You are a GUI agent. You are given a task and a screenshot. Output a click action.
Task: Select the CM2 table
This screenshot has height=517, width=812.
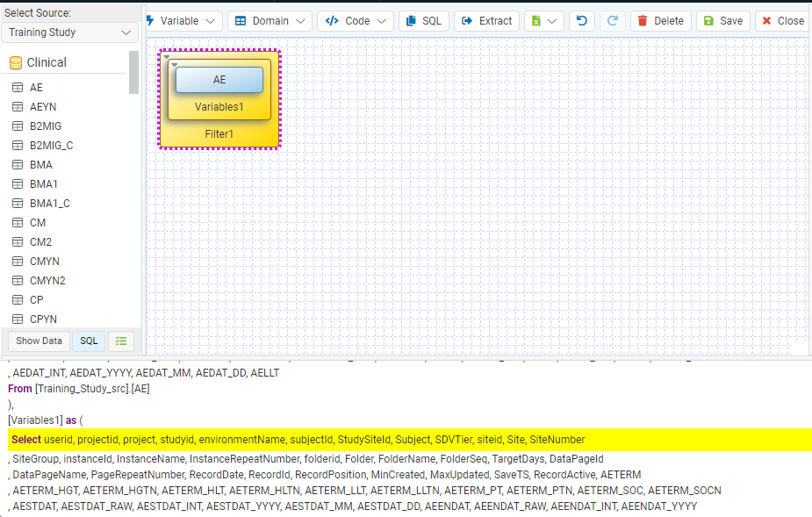(x=41, y=242)
